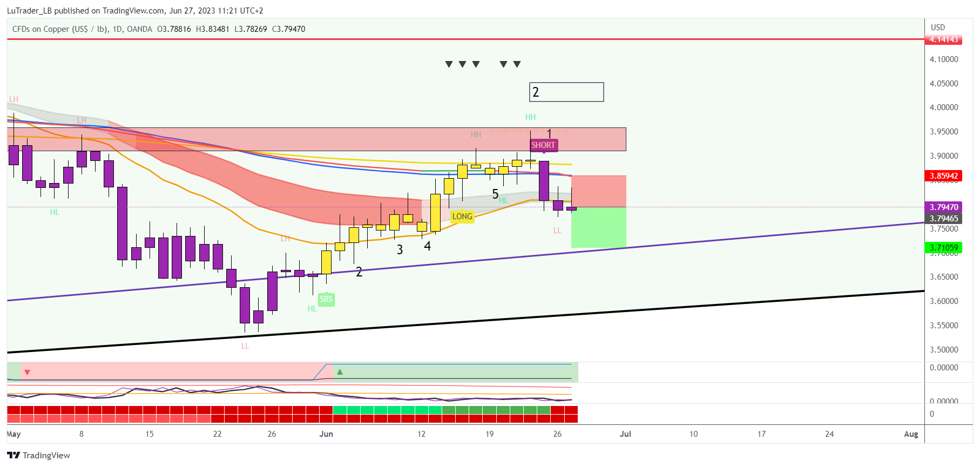
Task: Click the May label on time axis
Action: (13, 434)
